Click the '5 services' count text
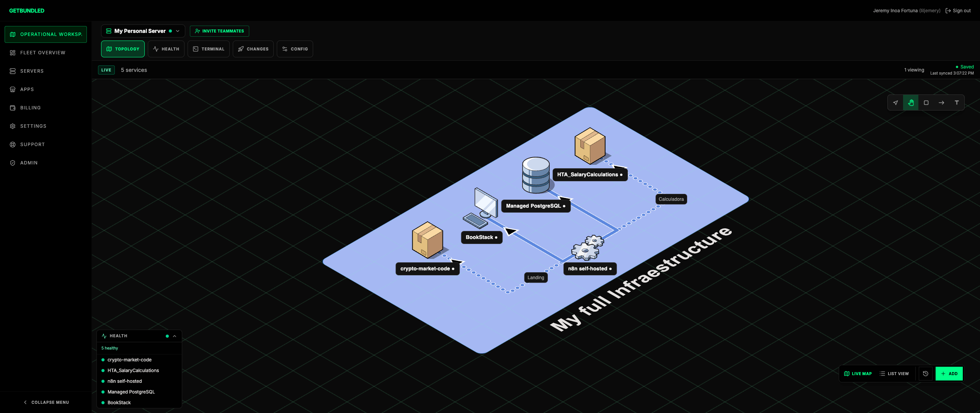Image resolution: width=980 pixels, height=413 pixels. (x=134, y=70)
